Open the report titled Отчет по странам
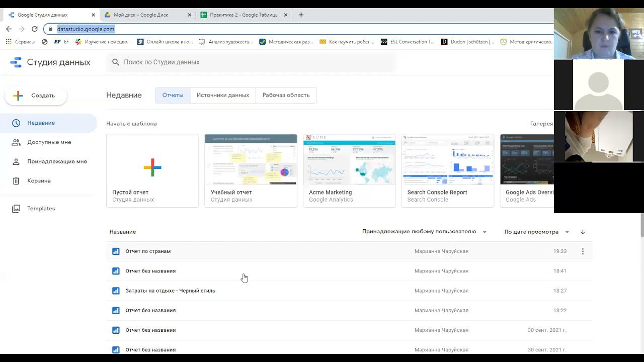Image resolution: width=644 pixels, height=362 pixels. pos(148,251)
